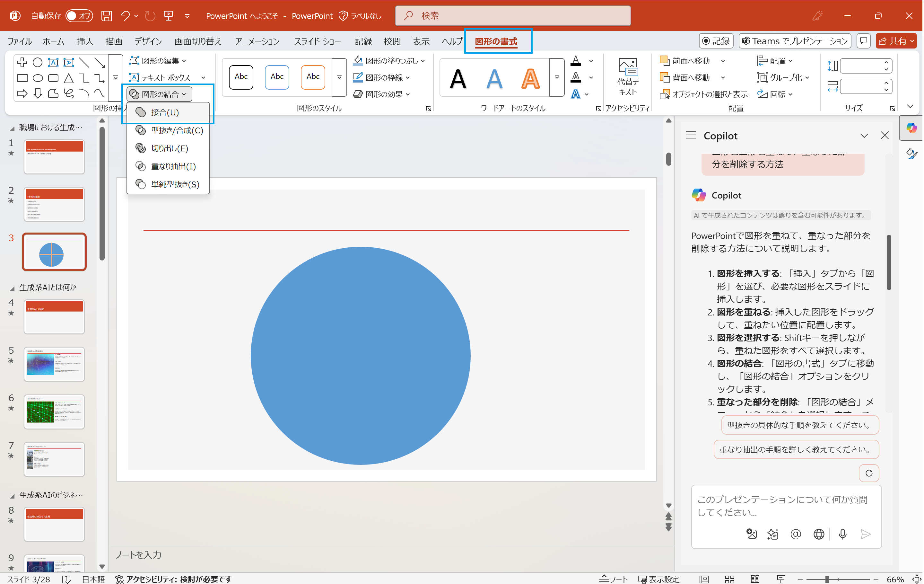Choose 重なり抽出(I) from menu

pos(168,166)
